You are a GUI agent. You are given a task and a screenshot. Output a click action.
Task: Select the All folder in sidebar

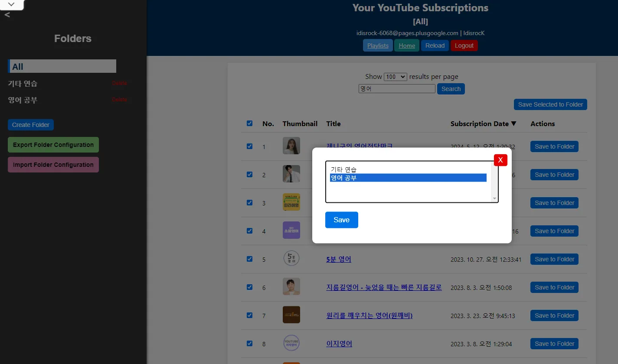[x=62, y=66]
